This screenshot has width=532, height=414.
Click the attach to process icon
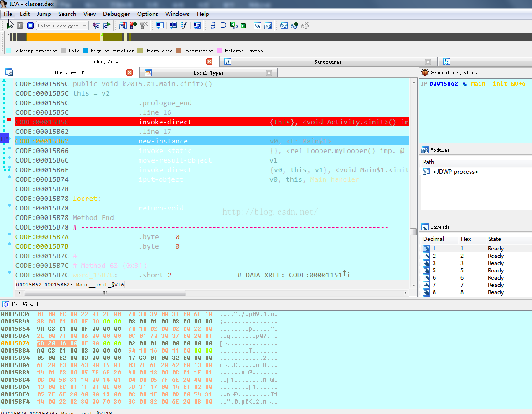[97, 26]
